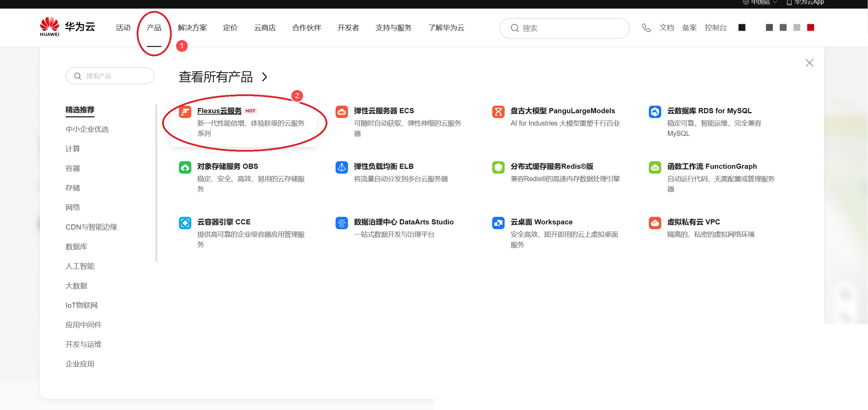Select the 开发与运维 category
Viewport: 868px width, 410px height.
click(x=83, y=344)
